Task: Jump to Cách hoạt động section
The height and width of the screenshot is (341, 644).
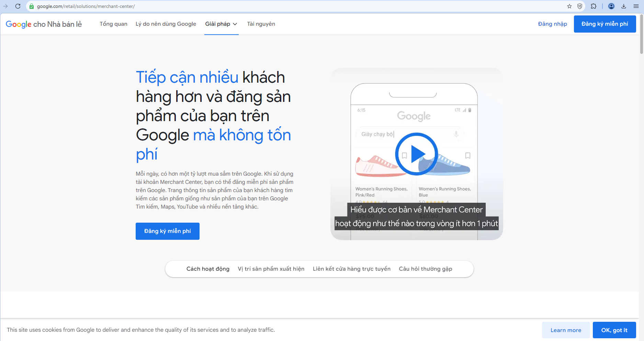Action: click(208, 269)
